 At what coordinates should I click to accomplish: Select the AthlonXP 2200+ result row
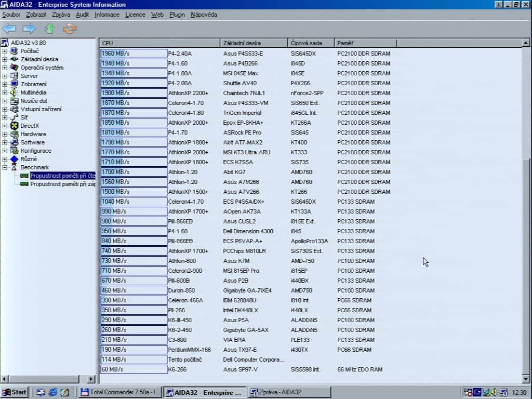(246, 93)
